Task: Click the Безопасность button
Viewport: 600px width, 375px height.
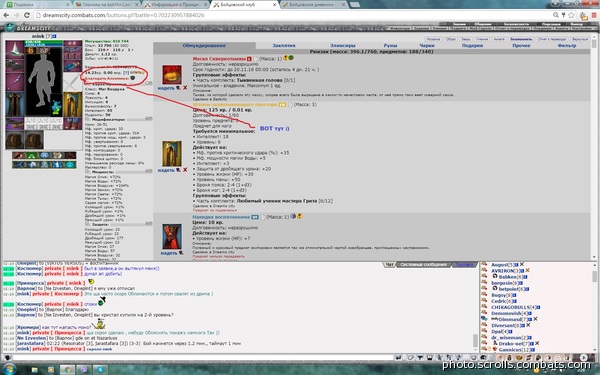Action: coord(521,39)
